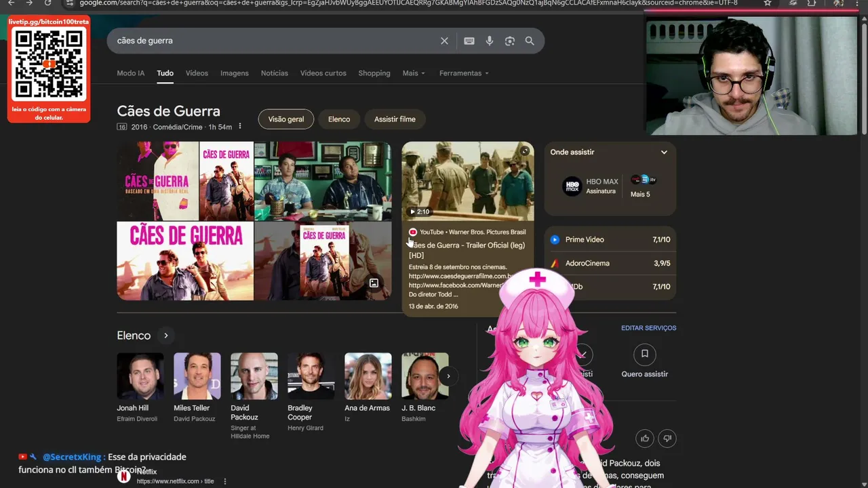Open Jonah Hill's cast photo
This screenshot has width=868, height=488.
(140, 376)
